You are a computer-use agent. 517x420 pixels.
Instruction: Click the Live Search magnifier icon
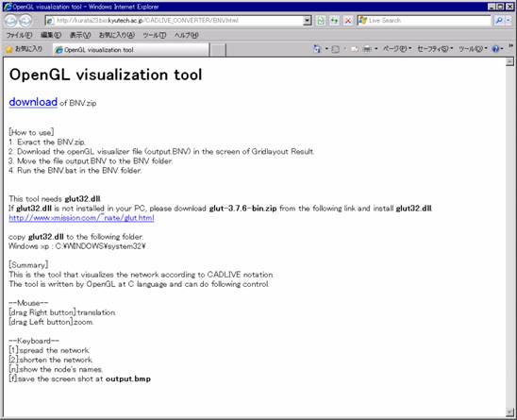499,21
